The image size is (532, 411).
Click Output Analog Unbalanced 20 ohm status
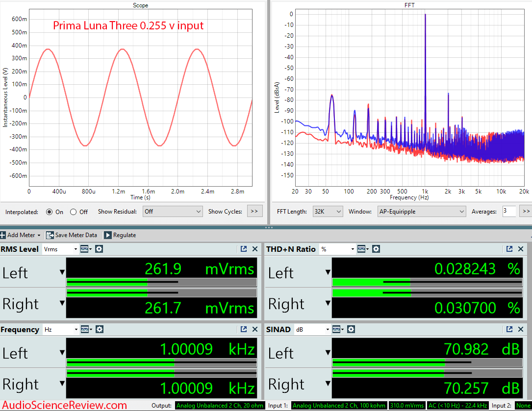[x=220, y=406]
